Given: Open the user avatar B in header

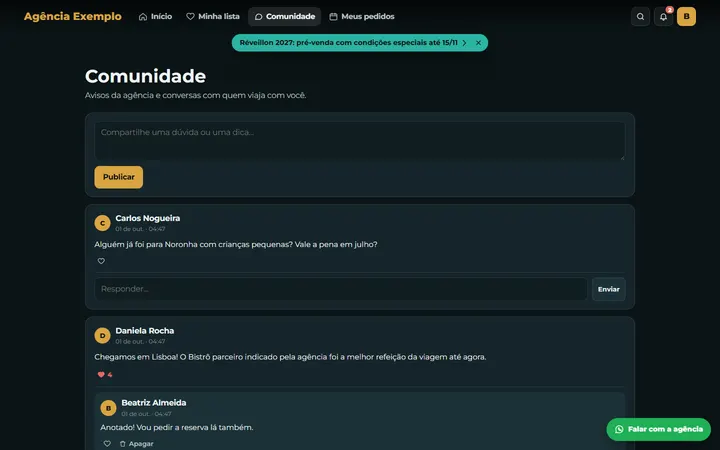Looking at the screenshot, I should click(x=686, y=17).
